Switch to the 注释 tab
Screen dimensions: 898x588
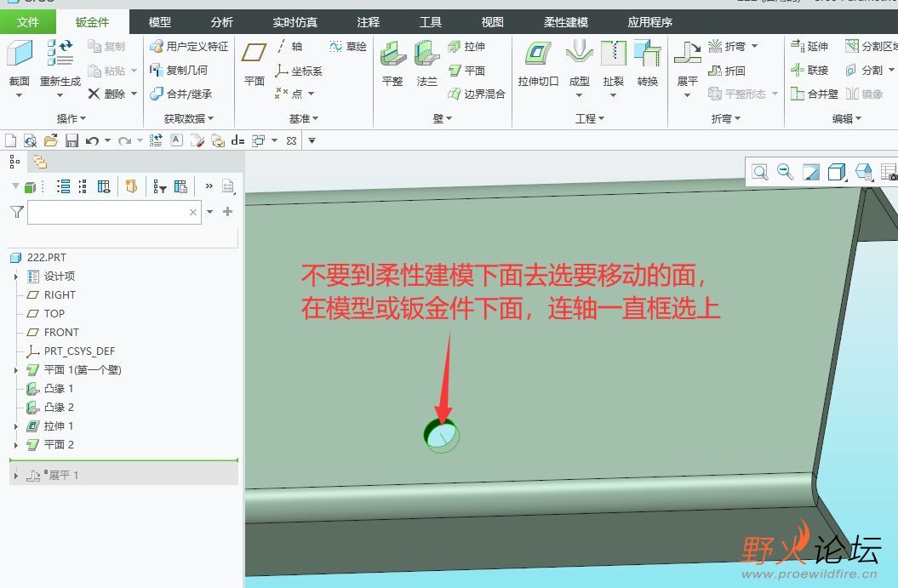pos(369,22)
